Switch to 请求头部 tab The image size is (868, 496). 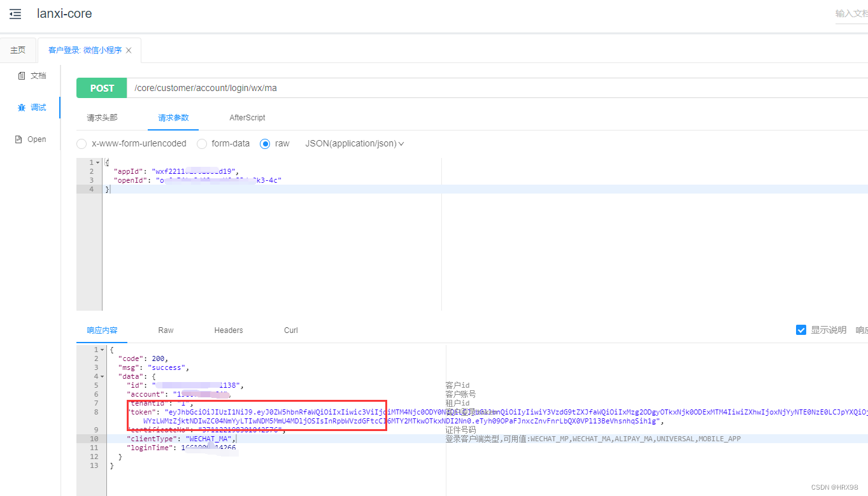[102, 118]
